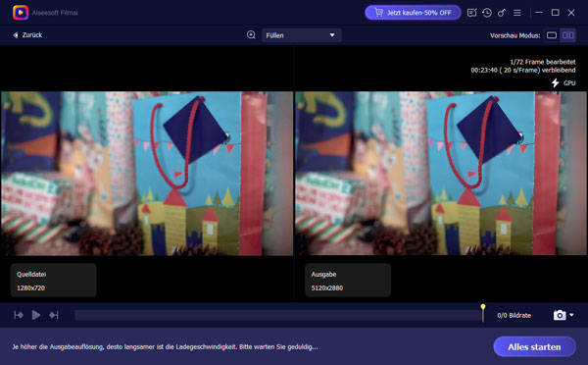
Task: Take a snapshot with the camera icon
Action: [560, 315]
